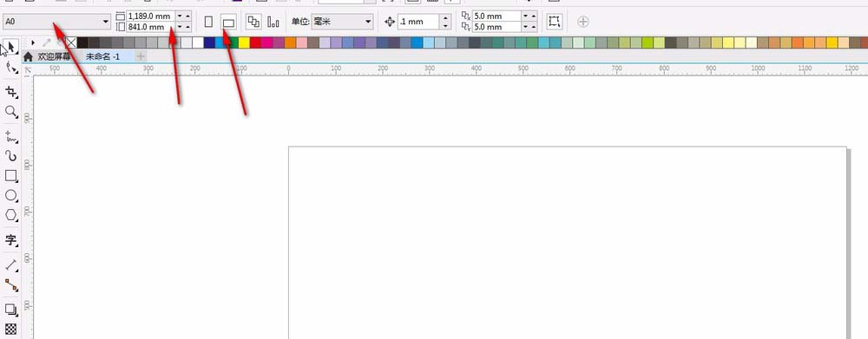Switch to the 欢迎屏幕 tab
This screenshot has width=868, height=339.
(x=47, y=56)
